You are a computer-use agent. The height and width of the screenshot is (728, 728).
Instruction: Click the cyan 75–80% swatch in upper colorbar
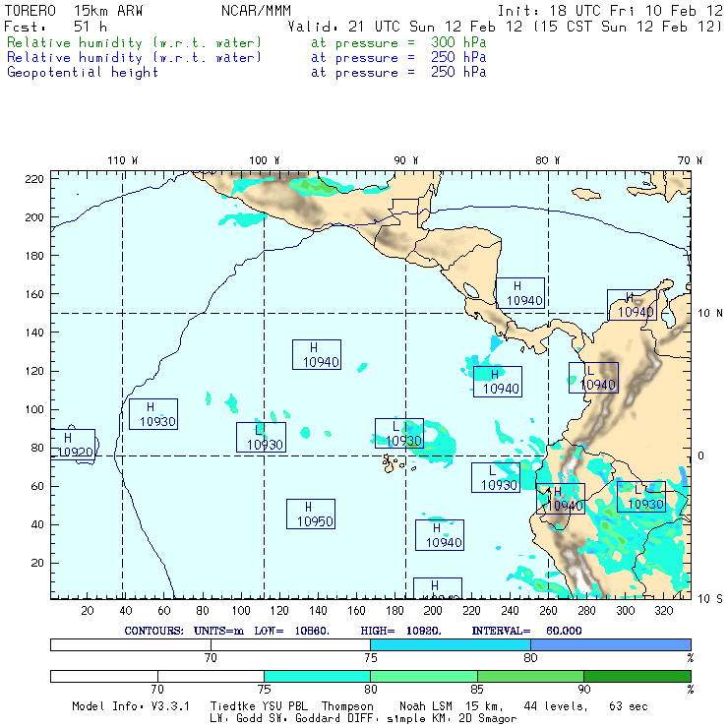(x=451, y=644)
